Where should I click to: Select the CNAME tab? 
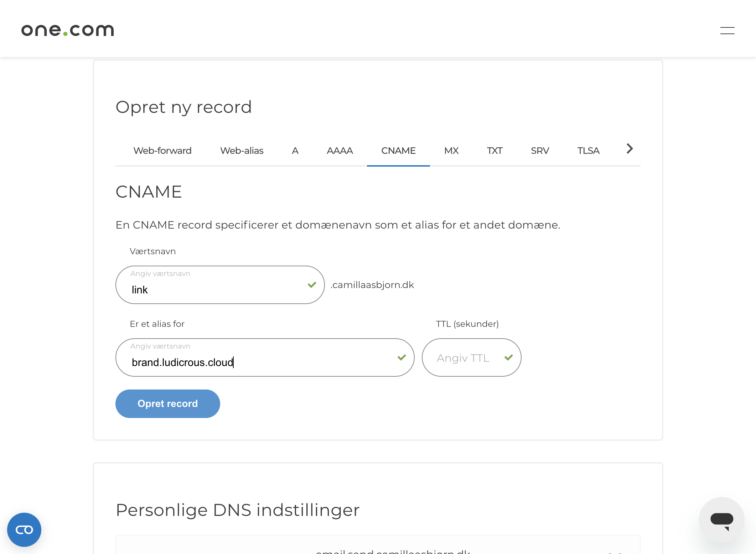click(398, 151)
